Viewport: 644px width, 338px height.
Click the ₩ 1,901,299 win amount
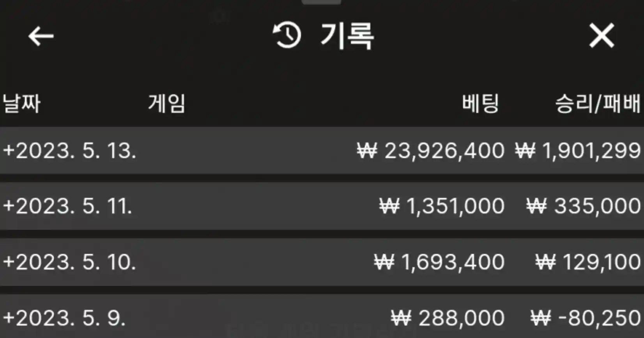point(578,151)
